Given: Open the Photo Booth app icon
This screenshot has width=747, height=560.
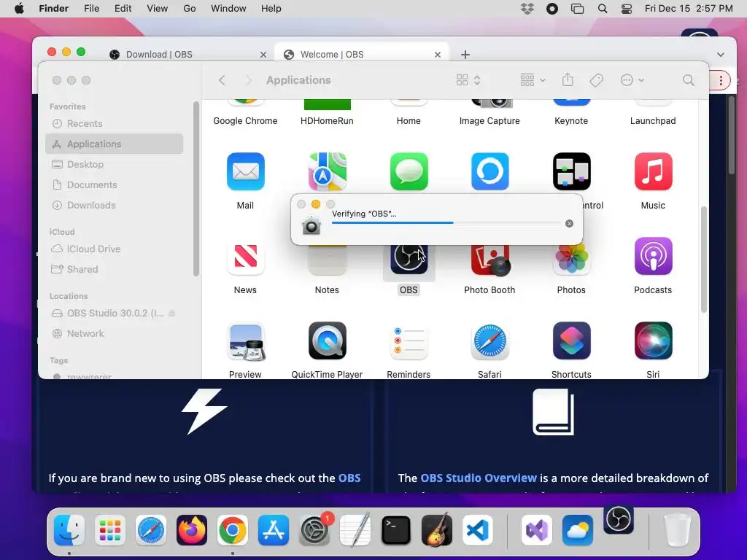Looking at the screenshot, I should pyautogui.click(x=490, y=260).
